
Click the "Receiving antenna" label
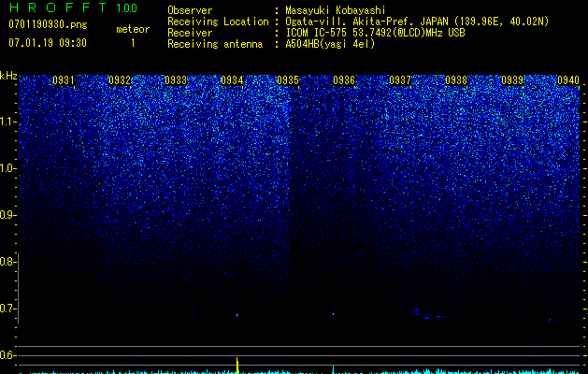click(x=215, y=44)
